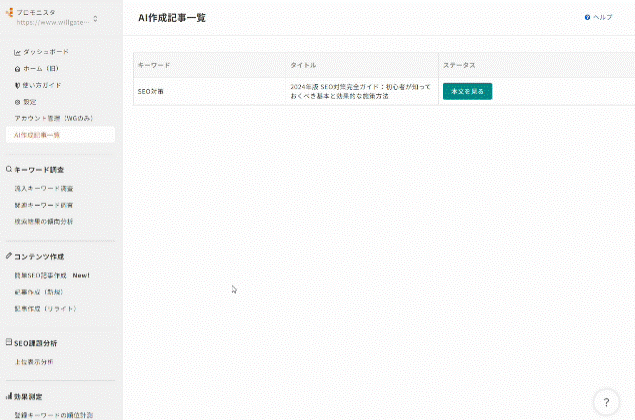Viewport: 635px width, 420px height.
Task: Open アカウント管理（WGのみ） menu item
Action: click(x=50, y=118)
